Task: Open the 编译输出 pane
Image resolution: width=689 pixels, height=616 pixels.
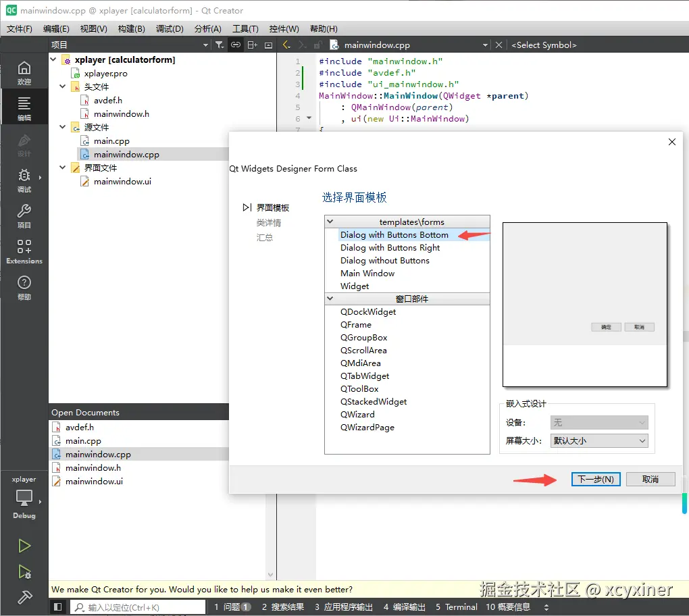Action: 404,607
